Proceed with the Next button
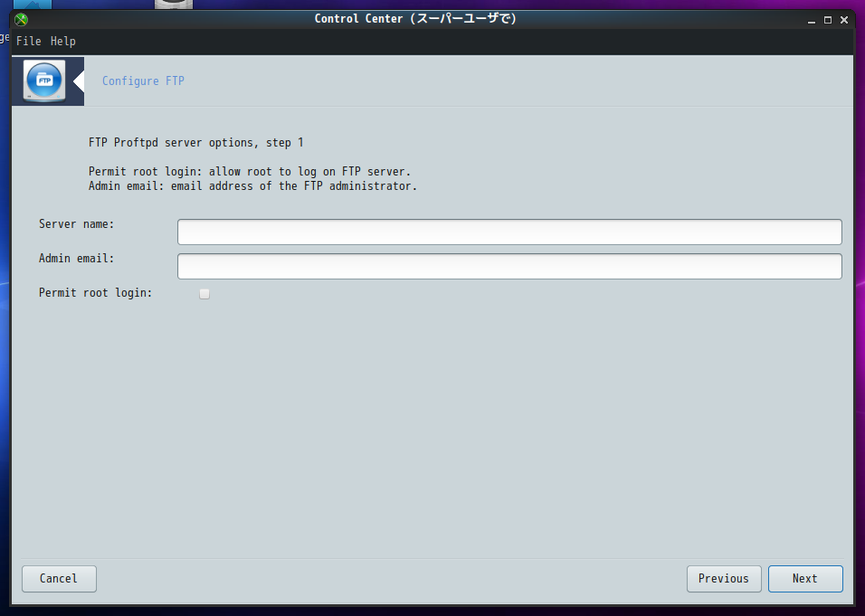 805,579
